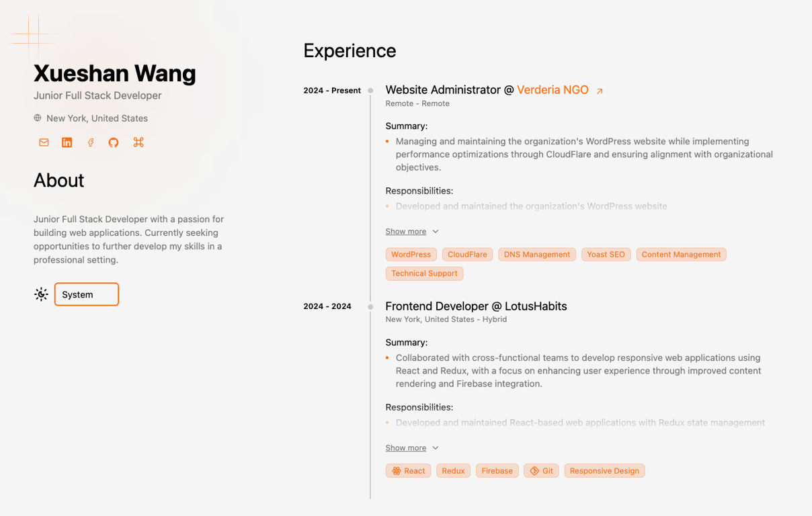The width and height of the screenshot is (812, 516).
Task: Click the external link arrow beside Verderia NGO
Action: coord(600,89)
